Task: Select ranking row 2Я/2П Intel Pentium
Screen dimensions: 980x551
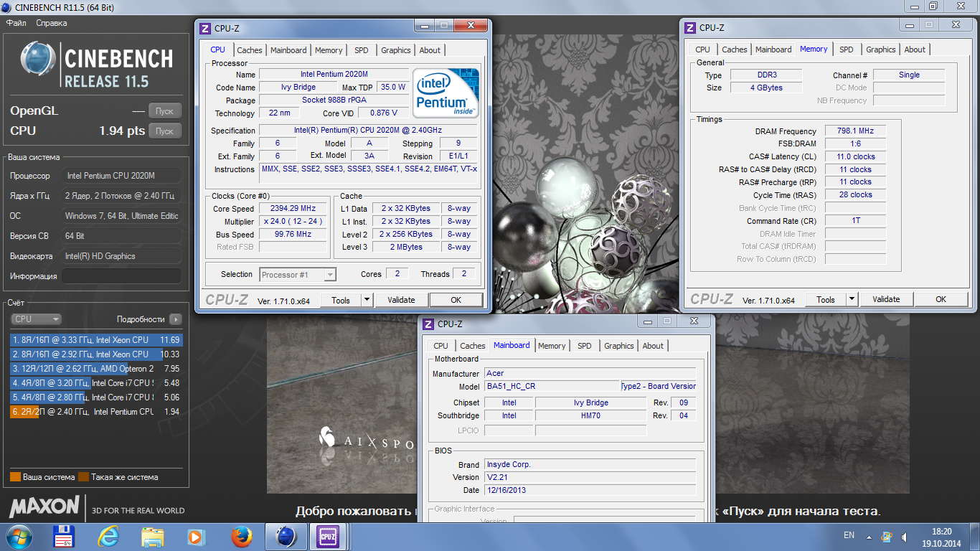Action: click(x=96, y=412)
